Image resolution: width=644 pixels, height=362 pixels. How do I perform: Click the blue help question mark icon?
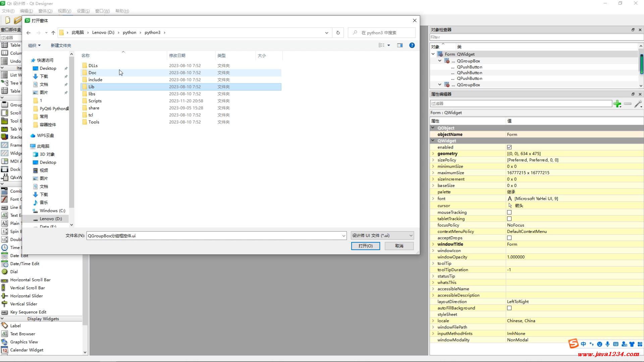pos(412,45)
